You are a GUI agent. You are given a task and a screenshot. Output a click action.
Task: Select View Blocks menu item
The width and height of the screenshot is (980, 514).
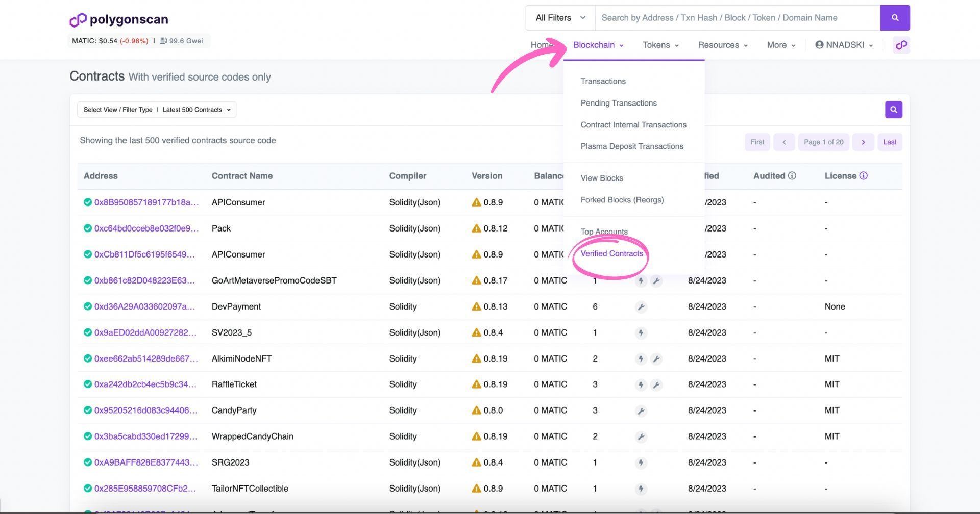pyautogui.click(x=602, y=178)
